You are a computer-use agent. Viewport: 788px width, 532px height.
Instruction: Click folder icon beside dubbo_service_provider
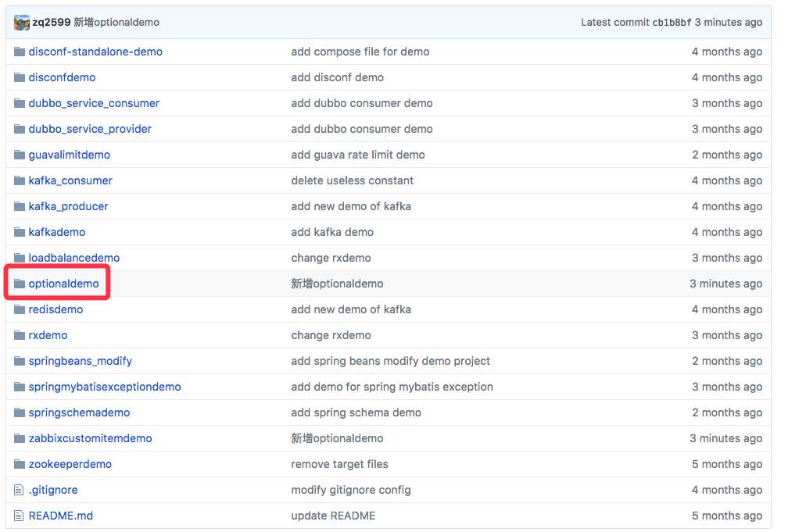pos(20,129)
